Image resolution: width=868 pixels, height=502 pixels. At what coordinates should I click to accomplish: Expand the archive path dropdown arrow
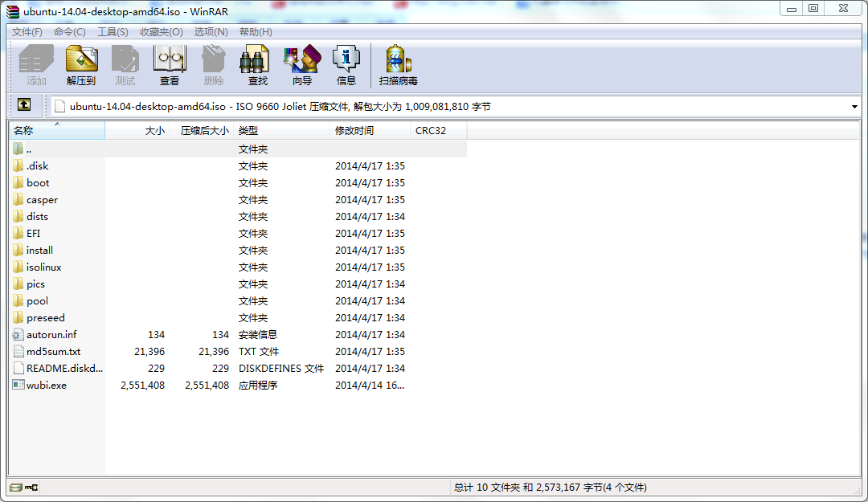854,106
